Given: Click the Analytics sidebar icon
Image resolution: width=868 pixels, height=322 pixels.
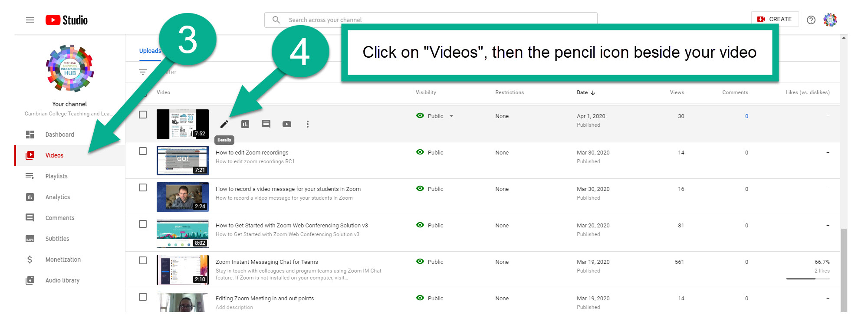Looking at the screenshot, I should (30, 197).
